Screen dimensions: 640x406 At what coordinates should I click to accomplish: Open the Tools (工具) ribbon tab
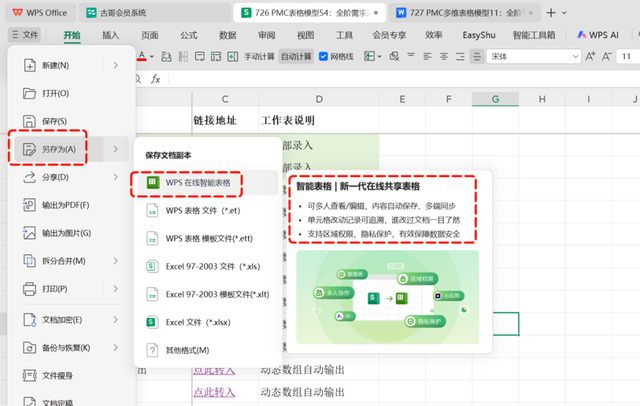pos(344,35)
